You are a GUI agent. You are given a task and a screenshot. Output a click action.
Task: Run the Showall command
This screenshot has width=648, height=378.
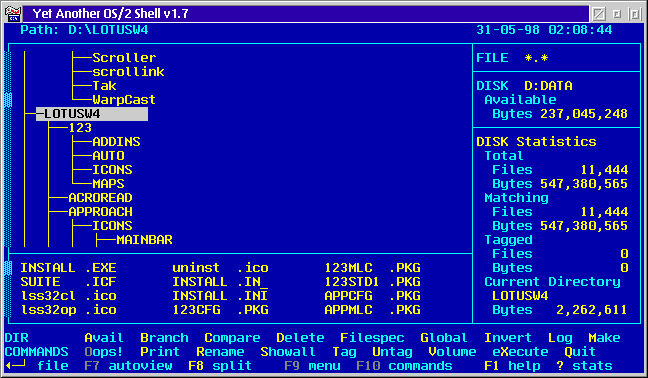(288, 352)
